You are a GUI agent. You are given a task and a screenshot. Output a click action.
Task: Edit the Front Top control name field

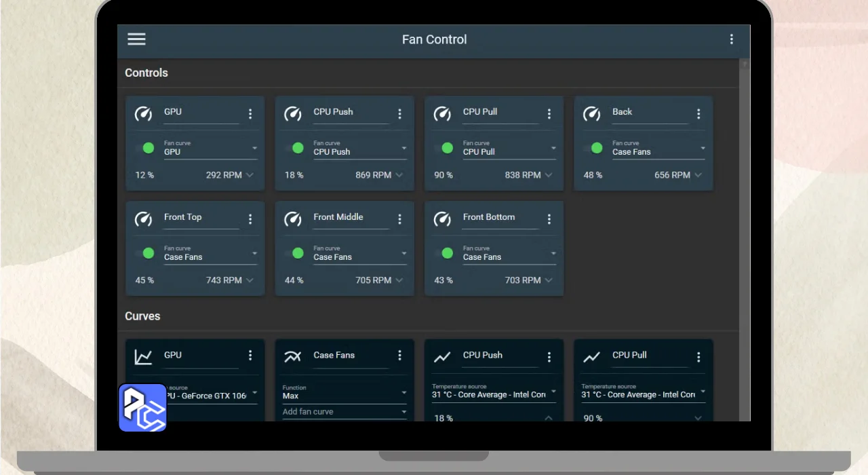pyautogui.click(x=201, y=218)
